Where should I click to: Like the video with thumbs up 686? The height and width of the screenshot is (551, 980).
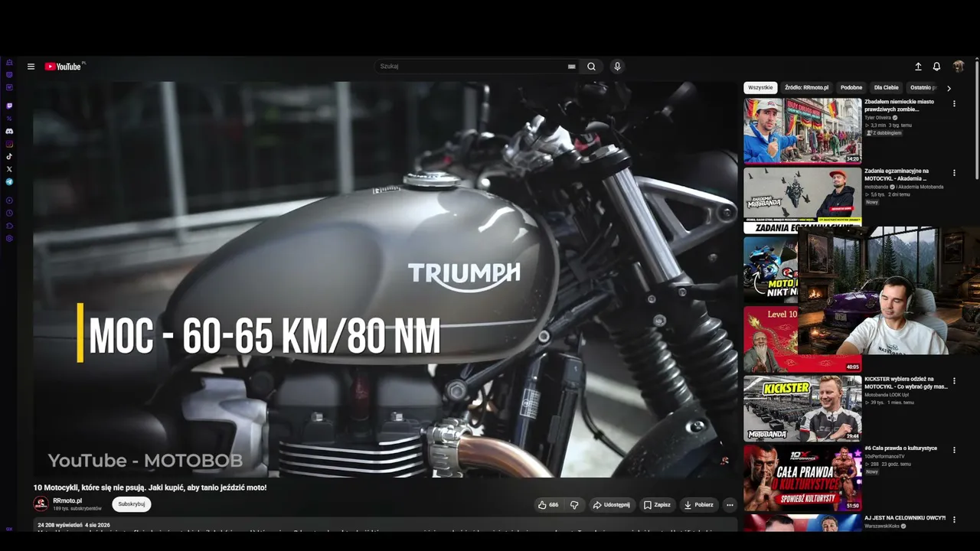(548, 505)
